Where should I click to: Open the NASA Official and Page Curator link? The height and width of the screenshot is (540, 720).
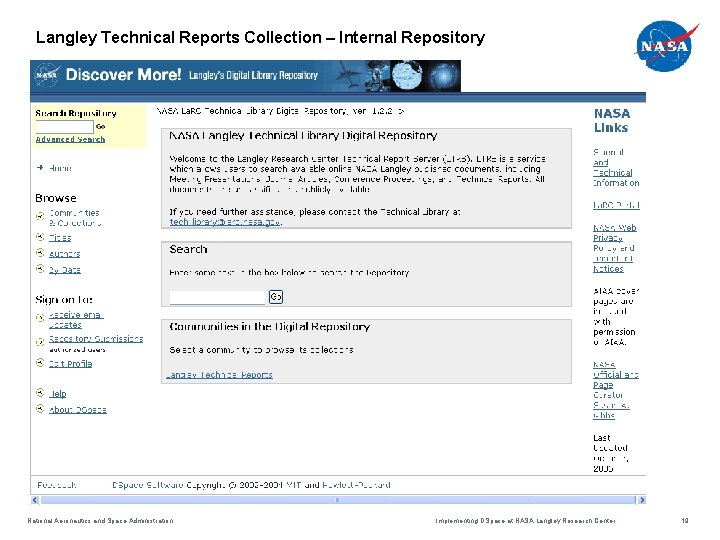[615, 389]
